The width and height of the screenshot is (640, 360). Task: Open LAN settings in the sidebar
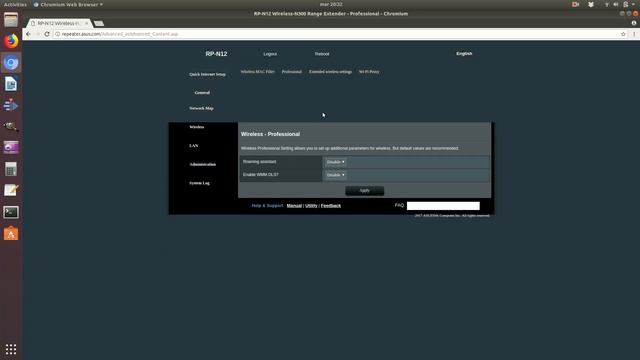coord(193,146)
